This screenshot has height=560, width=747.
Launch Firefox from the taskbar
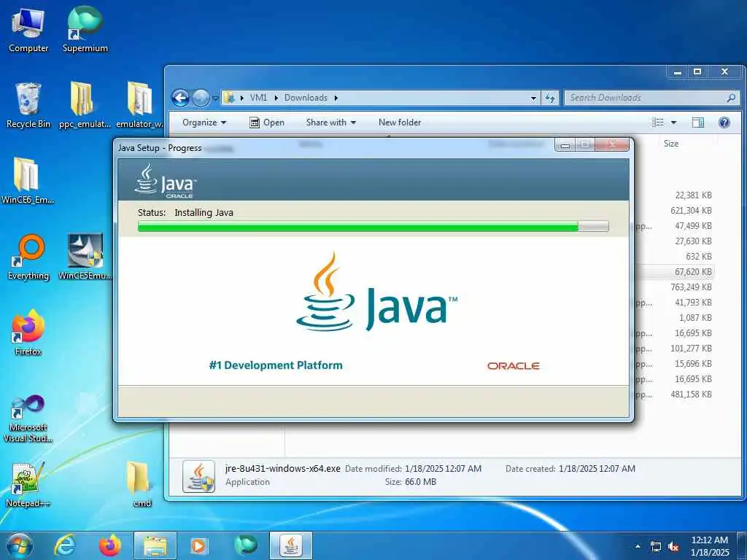point(109,545)
